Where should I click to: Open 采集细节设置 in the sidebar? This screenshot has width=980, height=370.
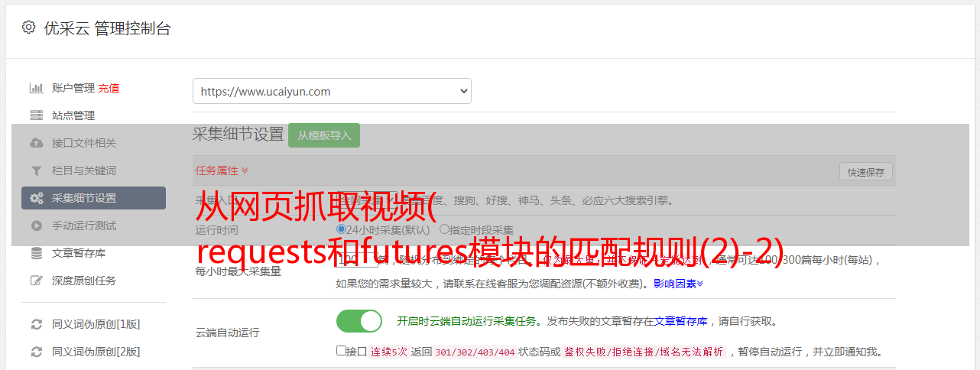[x=93, y=198]
